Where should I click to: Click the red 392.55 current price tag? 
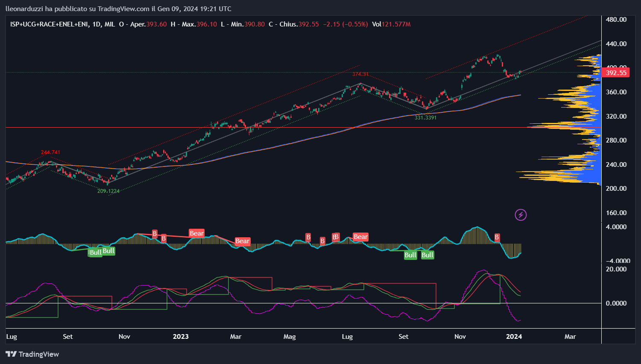[x=616, y=73]
